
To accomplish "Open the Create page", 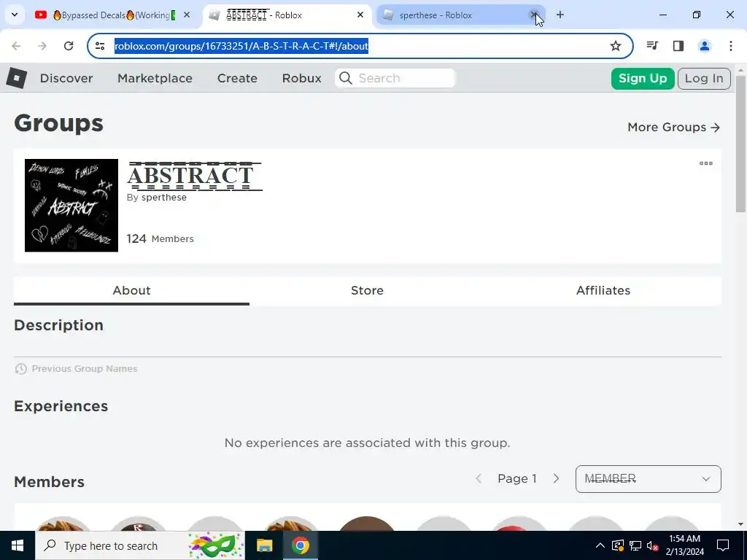I will coord(237,79).
